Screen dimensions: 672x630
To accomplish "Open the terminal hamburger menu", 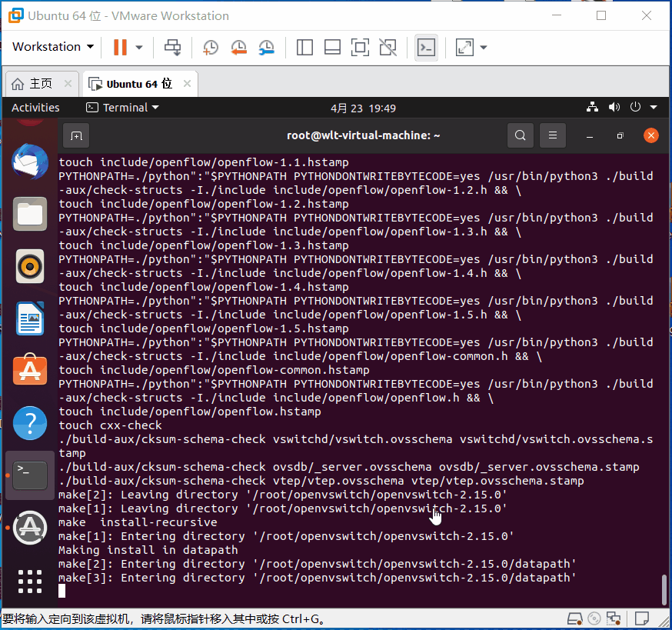I will tap(553, 135).
